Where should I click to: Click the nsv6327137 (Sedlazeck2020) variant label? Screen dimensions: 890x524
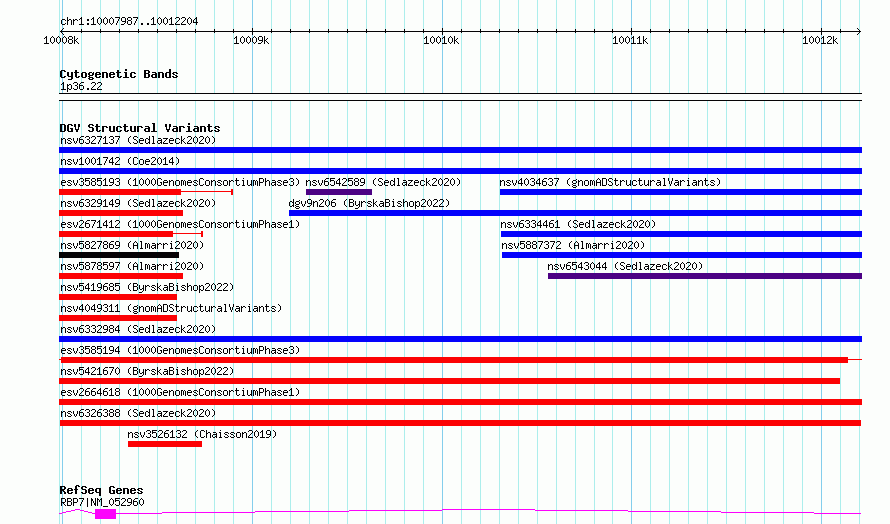pos(138,140)
